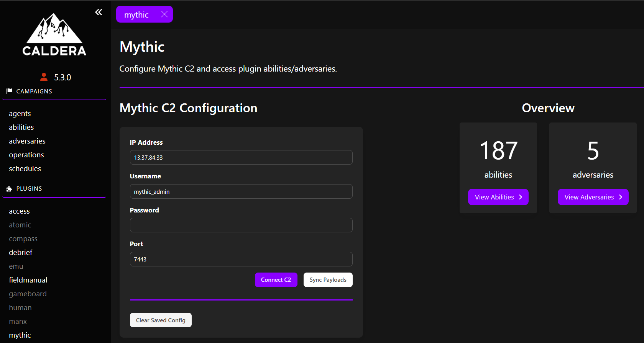Viewport: 644px width, 343px height.
Task: Select the atomic plugin
Action: click(x=20, y=225)
